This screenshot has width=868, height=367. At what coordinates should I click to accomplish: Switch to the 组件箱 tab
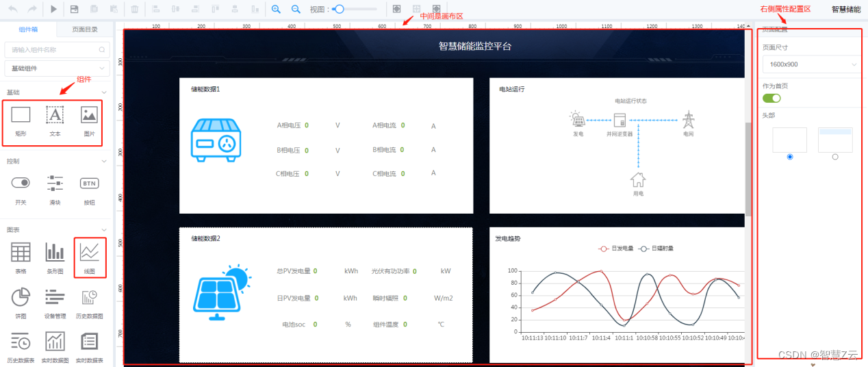tap(28, 29)
